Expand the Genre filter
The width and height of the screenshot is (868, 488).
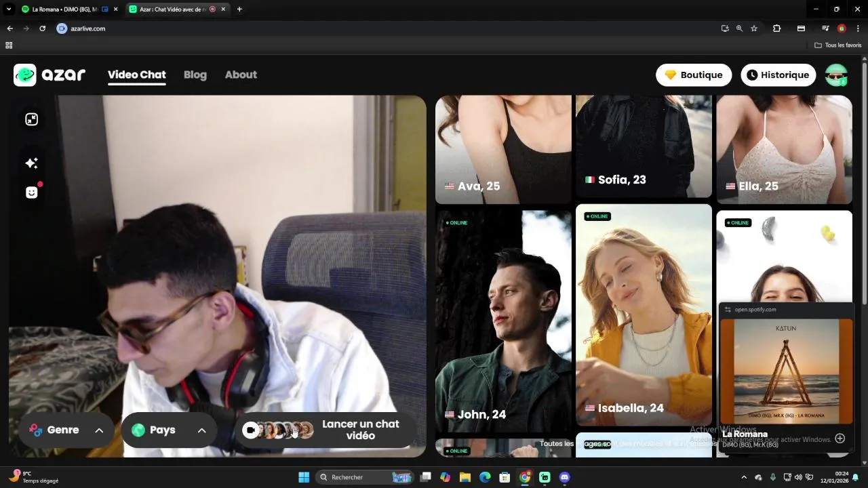click(66, 430)
